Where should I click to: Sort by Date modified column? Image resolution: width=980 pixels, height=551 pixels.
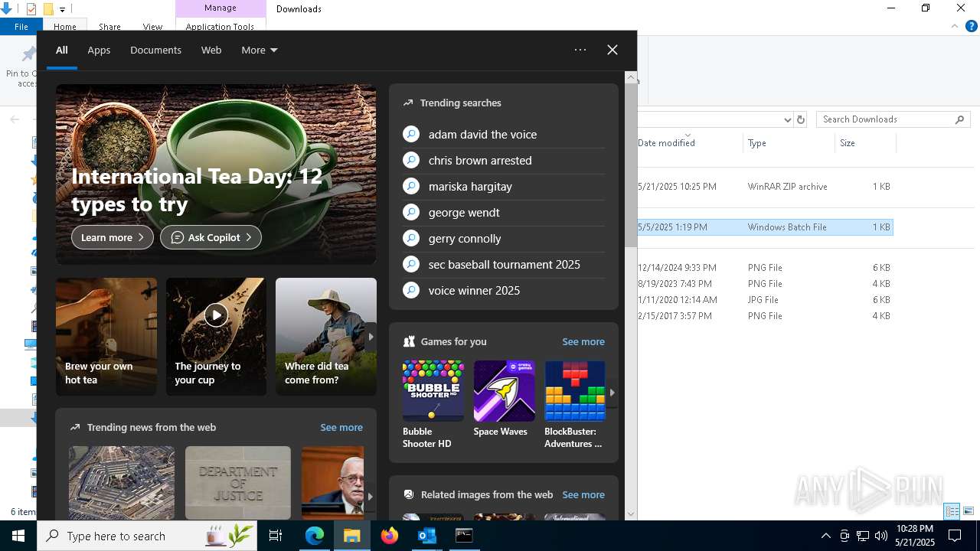(x=666, y=143)
